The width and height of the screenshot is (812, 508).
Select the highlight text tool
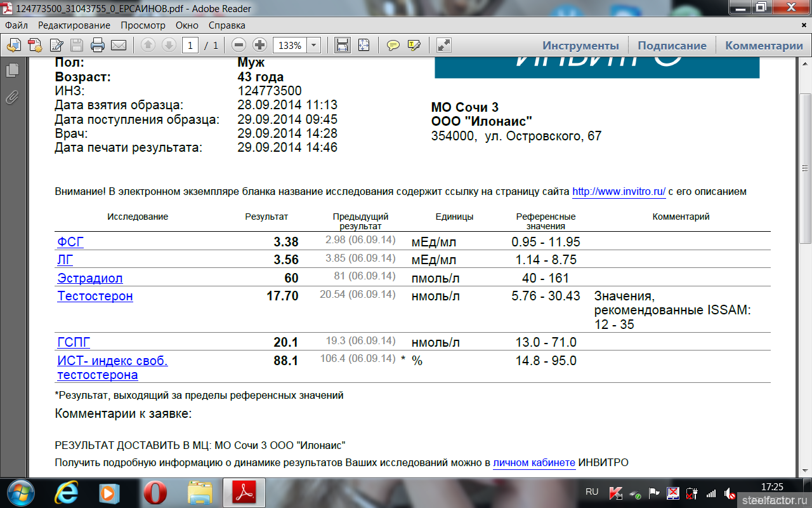click(414, 45)
